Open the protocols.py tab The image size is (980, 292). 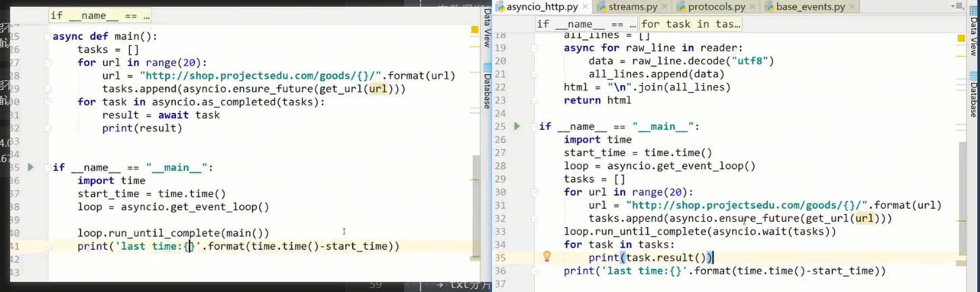716,7
